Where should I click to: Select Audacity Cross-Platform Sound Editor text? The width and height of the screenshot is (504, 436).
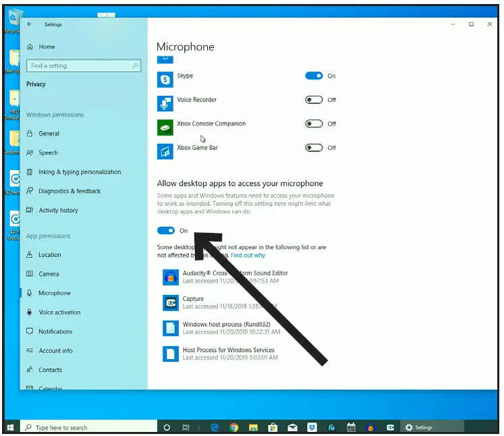click(235, 273)
